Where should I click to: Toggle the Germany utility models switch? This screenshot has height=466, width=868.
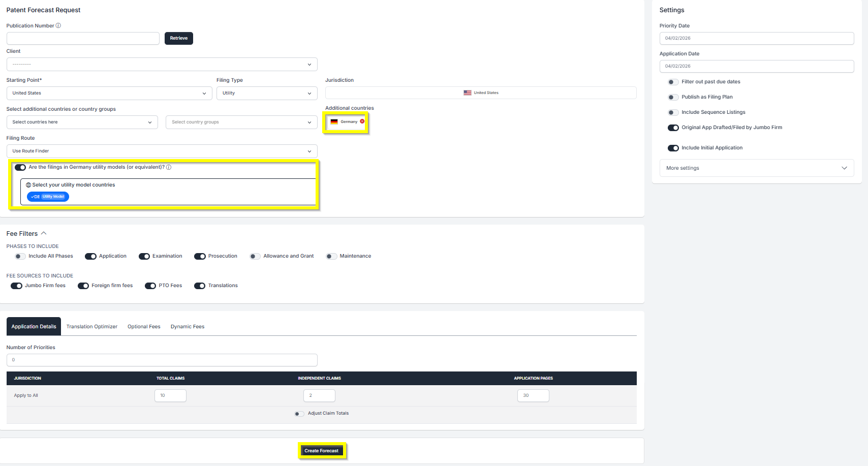point(20,167)
